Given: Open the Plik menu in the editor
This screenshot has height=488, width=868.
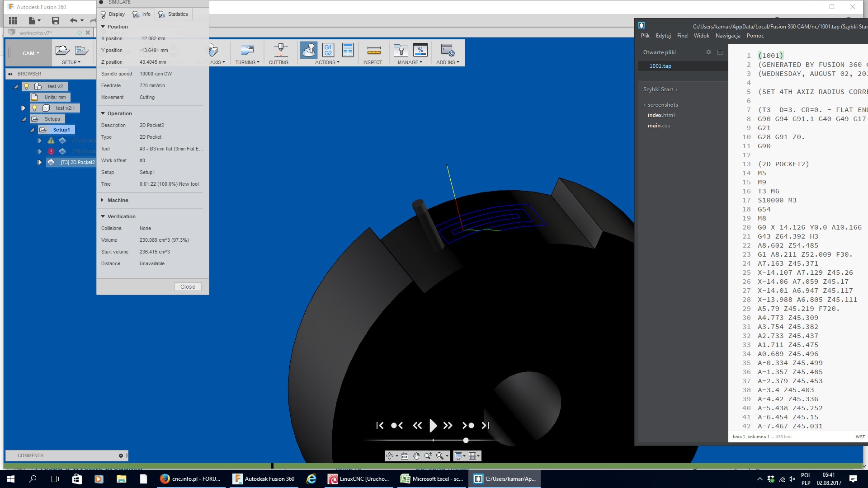Looking at the screenshot, I should pos(645,36).
